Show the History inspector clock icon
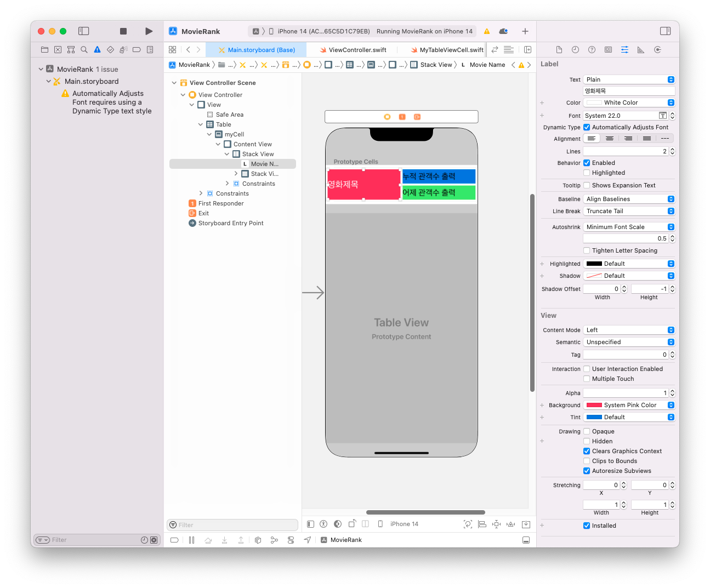The image size is (710, 588). click(575, 49)
